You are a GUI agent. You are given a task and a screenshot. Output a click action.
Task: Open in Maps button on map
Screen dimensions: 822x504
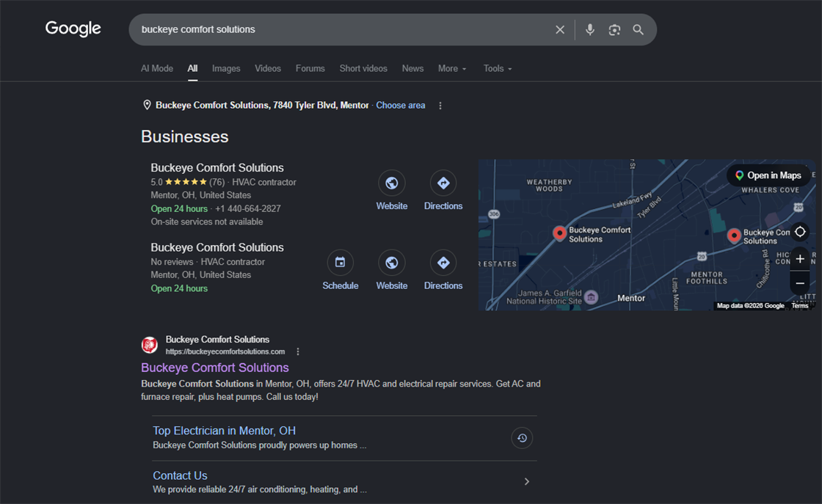pos(768,175)
